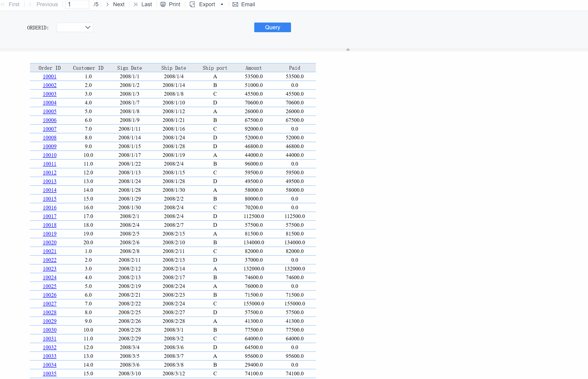Screen dimensions: 588x379
Task: Open order link 10017
Action: point(49,216)
